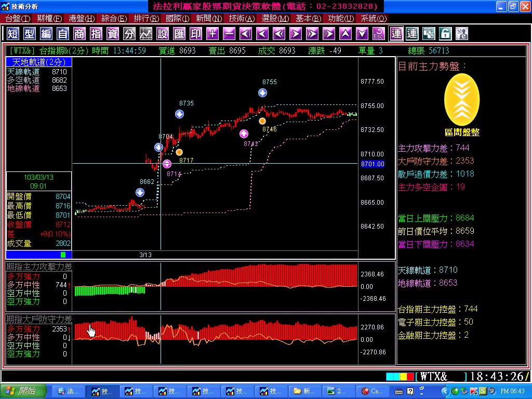532x399 pixels.
Task: Click the 期指大戶防守力差 panel title
Action: click(39, 319)
